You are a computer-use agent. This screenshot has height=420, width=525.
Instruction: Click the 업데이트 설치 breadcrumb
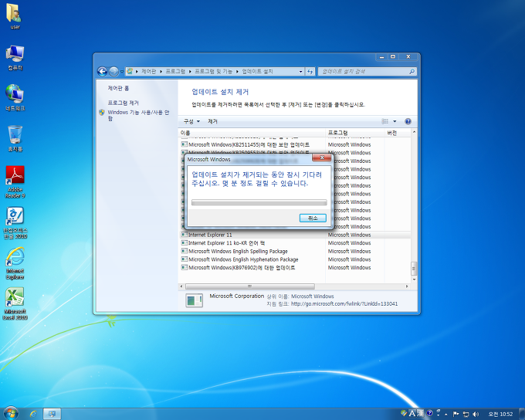click(257, 71)
